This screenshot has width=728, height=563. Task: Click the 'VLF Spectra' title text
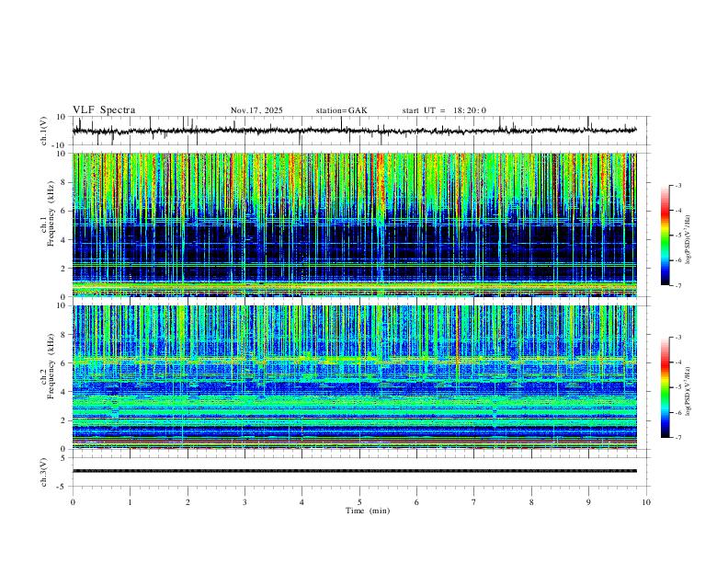tap(104, 110)
